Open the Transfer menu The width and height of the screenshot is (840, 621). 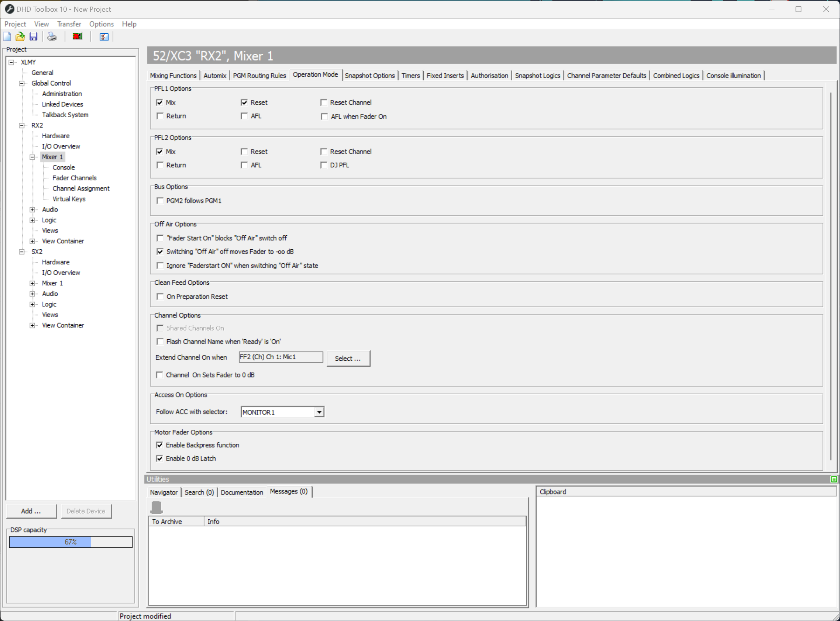tap(69, 24)
